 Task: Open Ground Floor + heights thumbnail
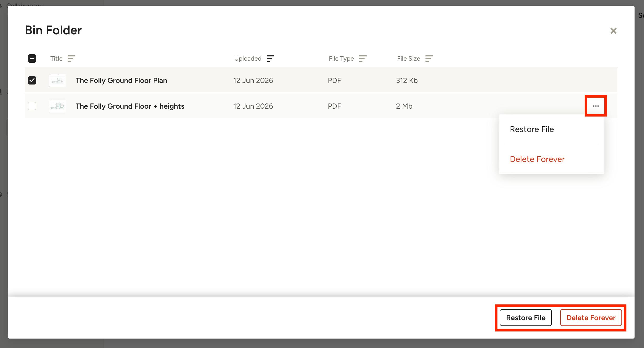pos(57,106)
